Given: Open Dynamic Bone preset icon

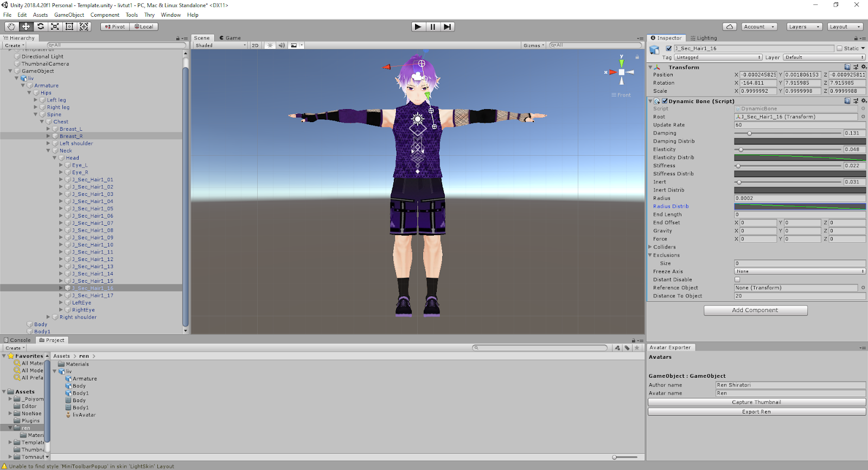Looking at the screenshot, I should pos(856,101).
